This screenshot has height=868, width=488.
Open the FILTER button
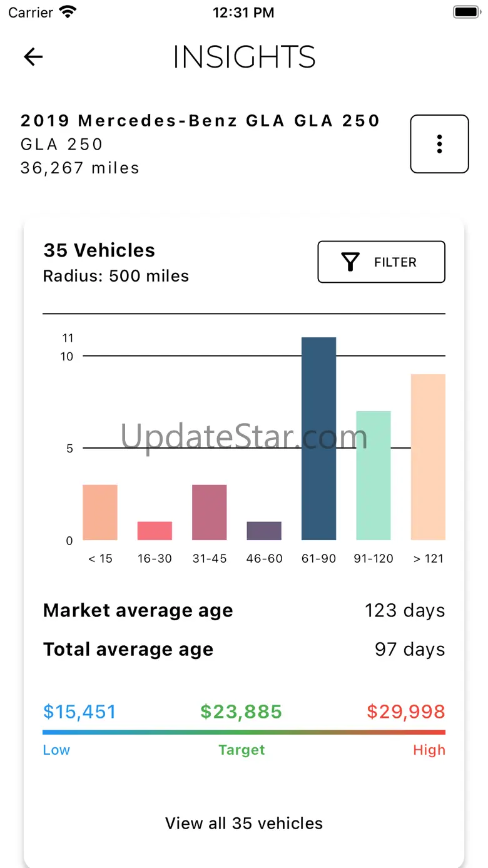[382, 262]
